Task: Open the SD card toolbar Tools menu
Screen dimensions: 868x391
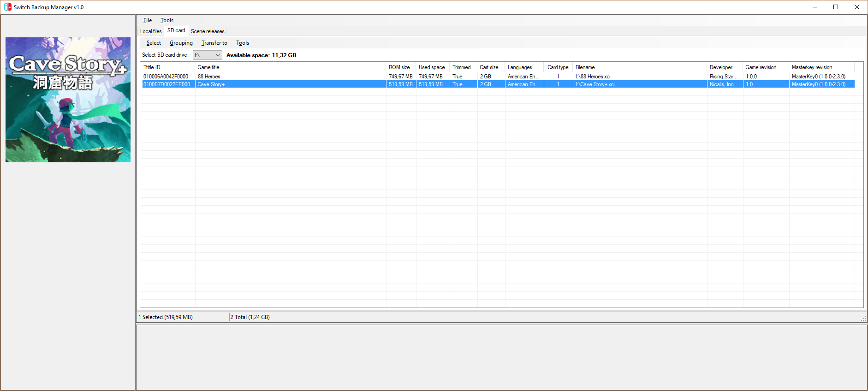Action: tap(242, 43)
